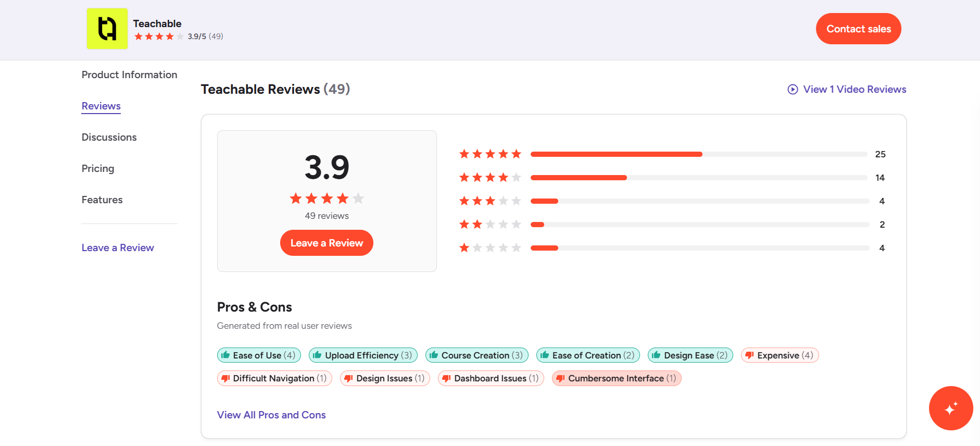The image size is (980, 446).
Task: Click the thumbs-down icon on Design Issues
Action: [x=348, y=378]
